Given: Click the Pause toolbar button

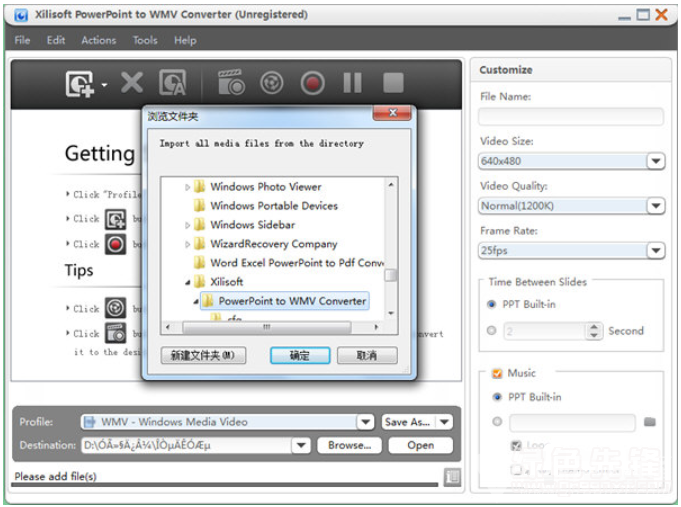Looking at the screenshot, I should click(352, 83).
